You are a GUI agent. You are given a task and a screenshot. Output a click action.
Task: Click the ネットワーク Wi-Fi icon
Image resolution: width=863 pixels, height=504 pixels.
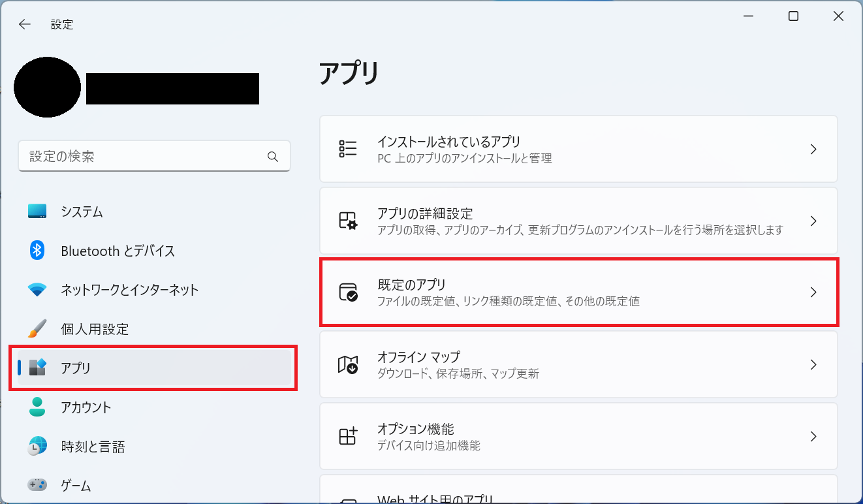coord(37,290)
